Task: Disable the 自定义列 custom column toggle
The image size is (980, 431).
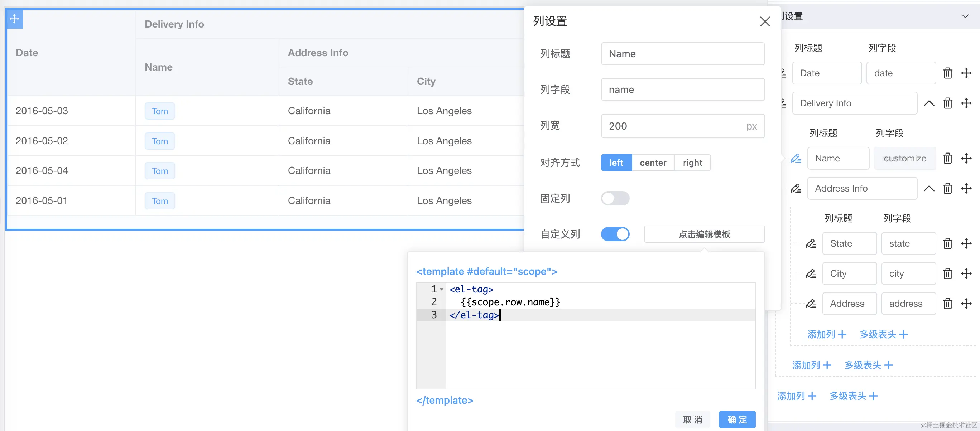Action: click(x=615, y=234)
